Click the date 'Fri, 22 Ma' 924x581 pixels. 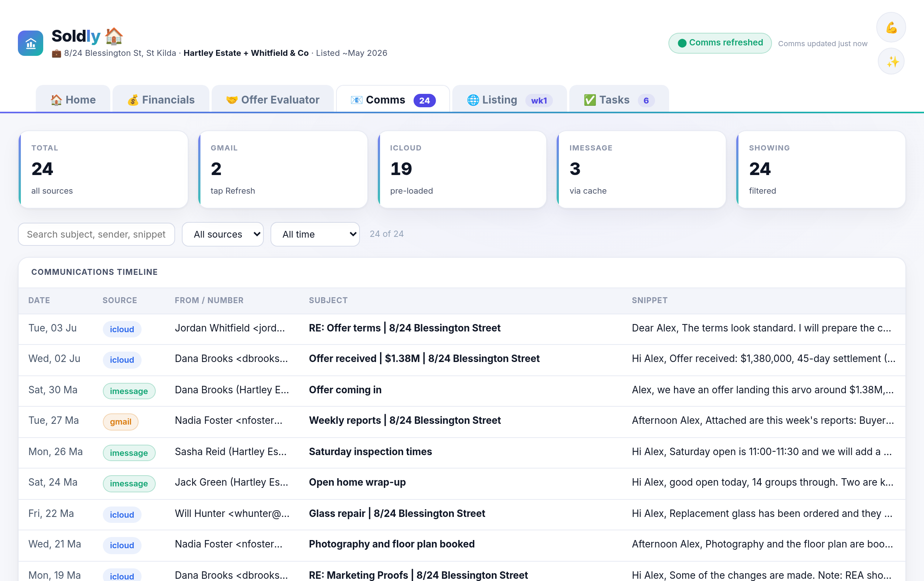click(51, 514)
